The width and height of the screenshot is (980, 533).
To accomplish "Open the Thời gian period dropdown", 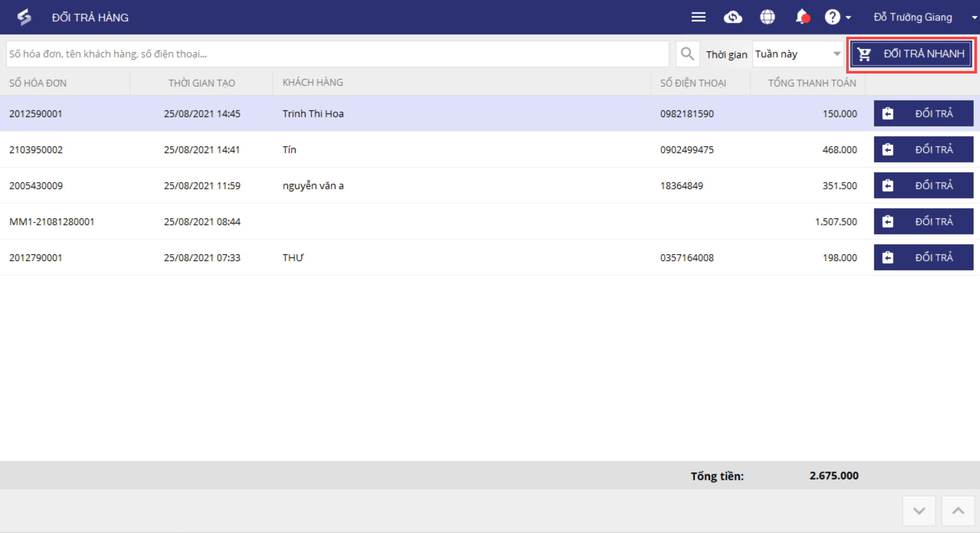I will pos(797,54).
